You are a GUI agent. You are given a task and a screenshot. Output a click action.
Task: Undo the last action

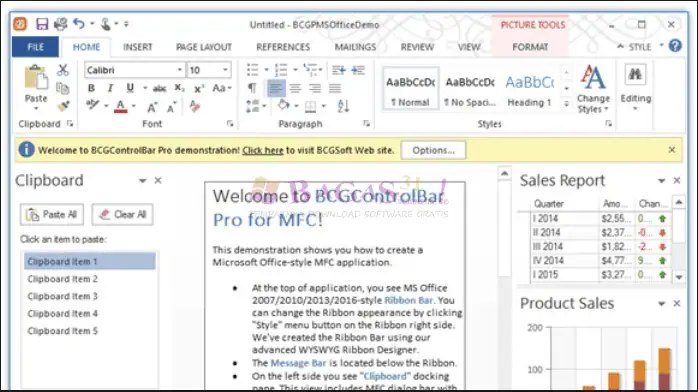[x=79, y=24]
